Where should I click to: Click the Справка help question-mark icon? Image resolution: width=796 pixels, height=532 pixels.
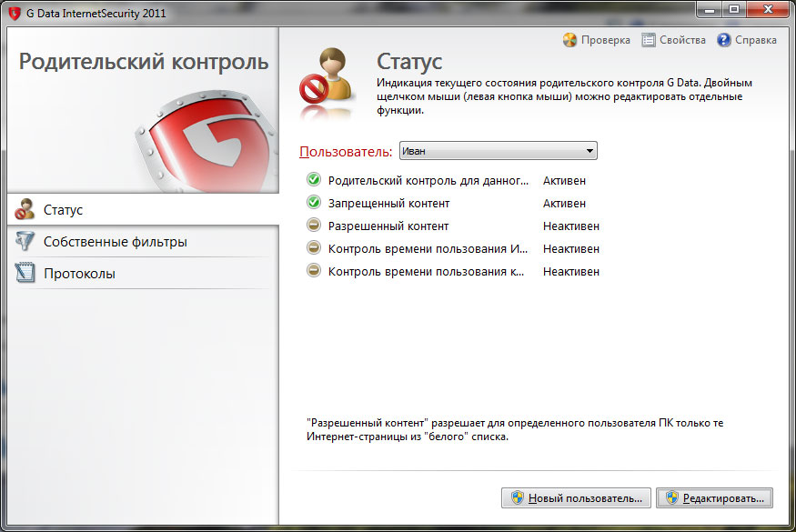click(724, 40)
